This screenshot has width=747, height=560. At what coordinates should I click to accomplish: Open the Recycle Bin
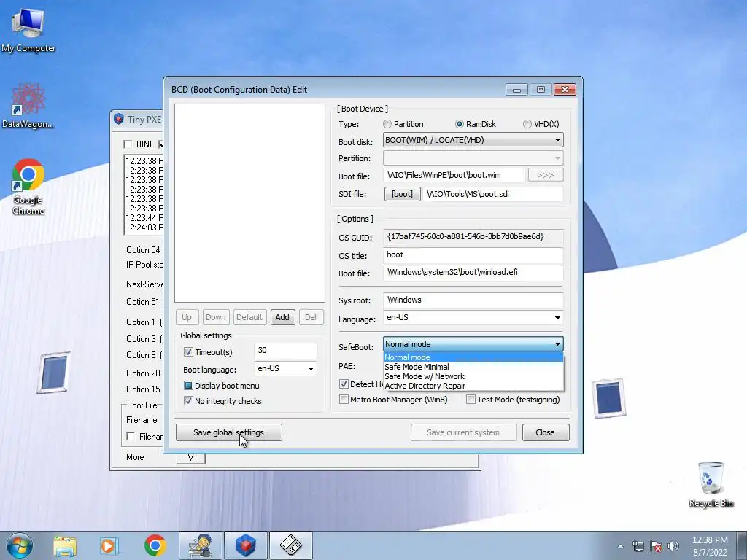click(711, 484)
